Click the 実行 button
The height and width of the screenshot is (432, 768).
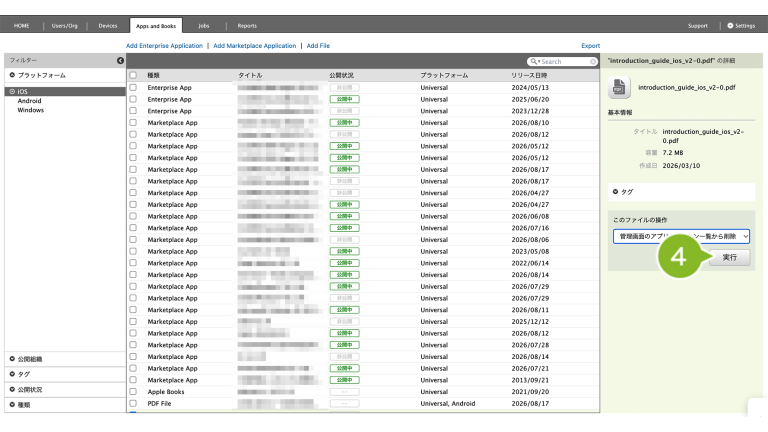[x=729, y=258]
